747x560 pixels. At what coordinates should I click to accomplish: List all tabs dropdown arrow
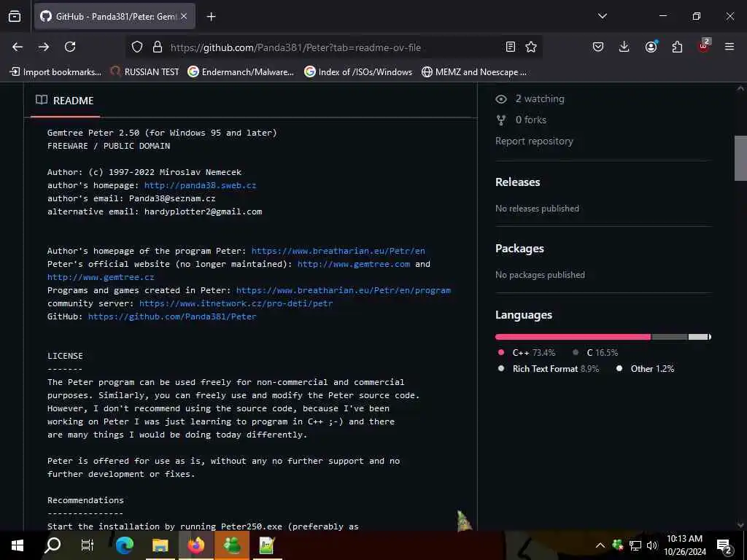(x=602, y=16)
